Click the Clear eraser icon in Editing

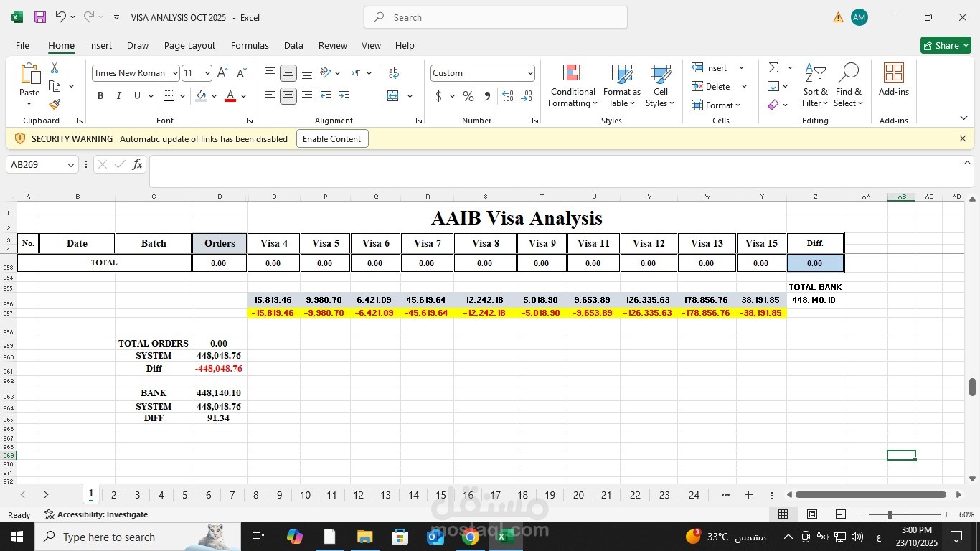773,105
